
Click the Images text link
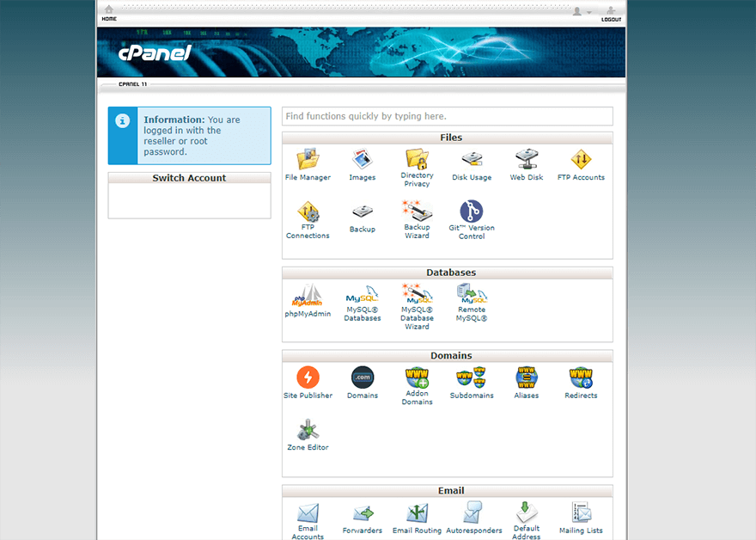coord(362,177)
